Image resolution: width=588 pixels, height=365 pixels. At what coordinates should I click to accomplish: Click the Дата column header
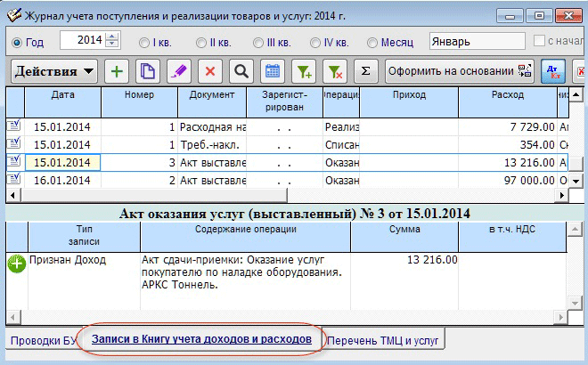(62, 101)
